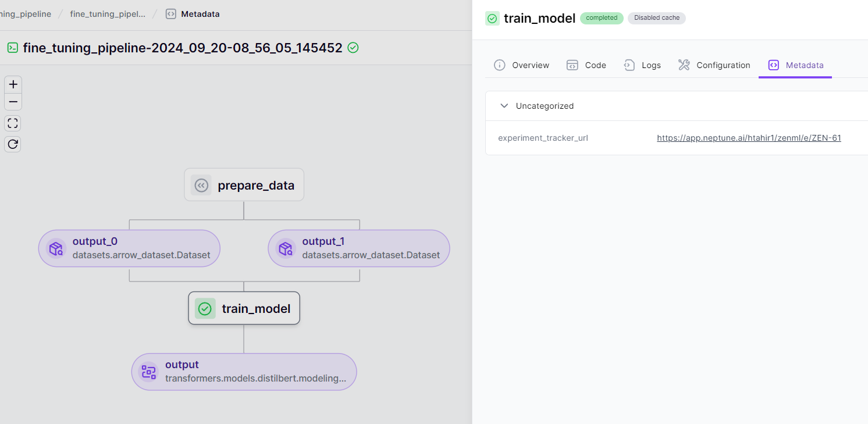Open the fine_tuning_pipel... breadcrumb dropdown

tap(108, 14)
